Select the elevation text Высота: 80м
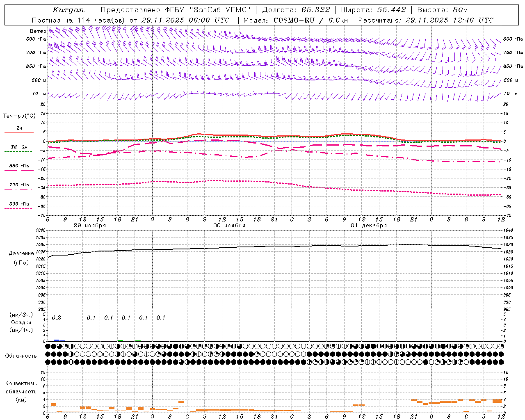The height and width of the screenshot is (420, 525). coord(442,10)
